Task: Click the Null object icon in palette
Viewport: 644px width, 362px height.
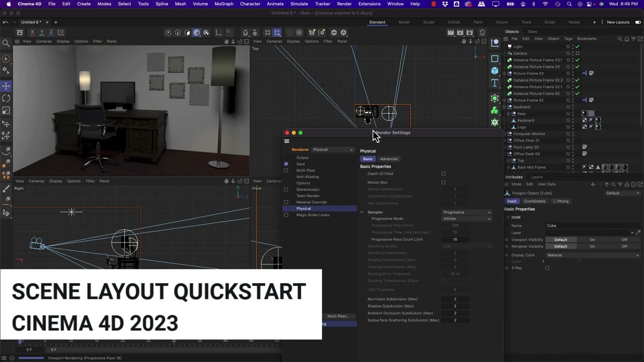Action: pyautogui.click(x=495, y=43)
